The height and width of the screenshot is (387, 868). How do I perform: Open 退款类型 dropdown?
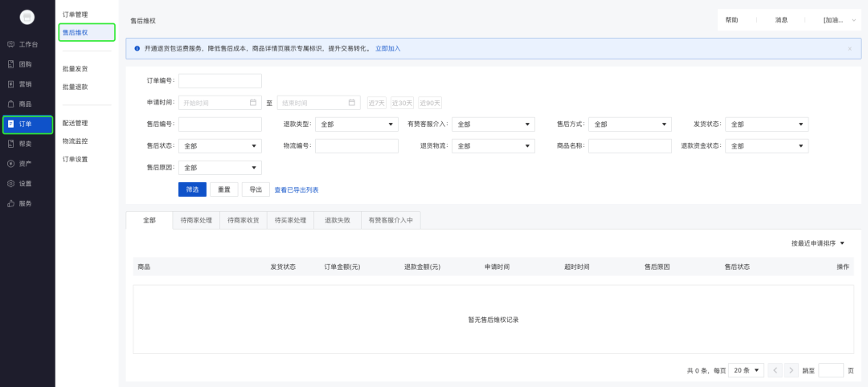click(x=357, y=124)
